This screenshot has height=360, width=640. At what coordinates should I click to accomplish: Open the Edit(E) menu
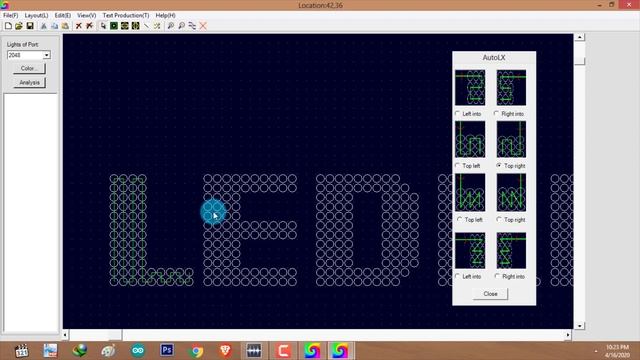pyautogui.click(x=63, y=15)
